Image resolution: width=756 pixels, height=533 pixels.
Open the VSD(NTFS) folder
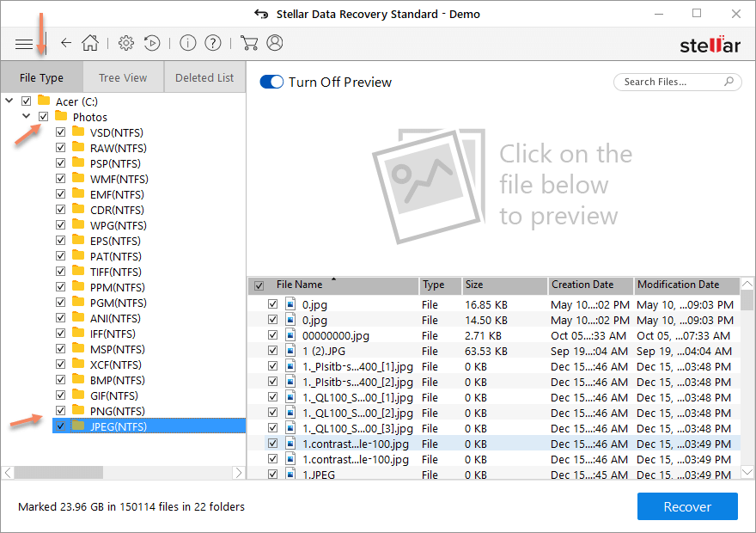[116, 132]
